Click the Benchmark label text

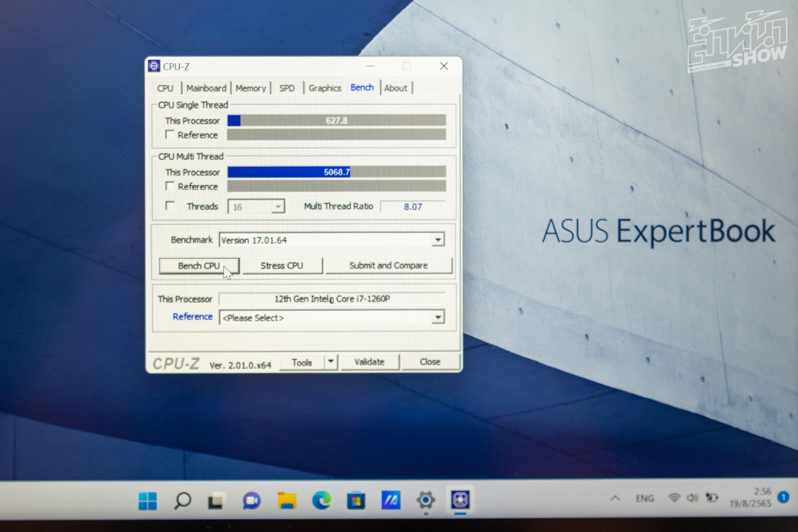click(x=192, y=239)
